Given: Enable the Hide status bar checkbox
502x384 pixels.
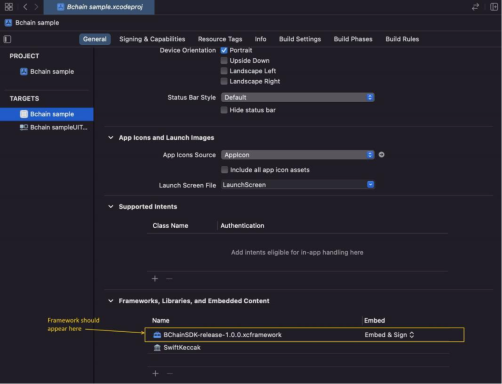Looking at the screenshot, I should click(x=224, y=110).
